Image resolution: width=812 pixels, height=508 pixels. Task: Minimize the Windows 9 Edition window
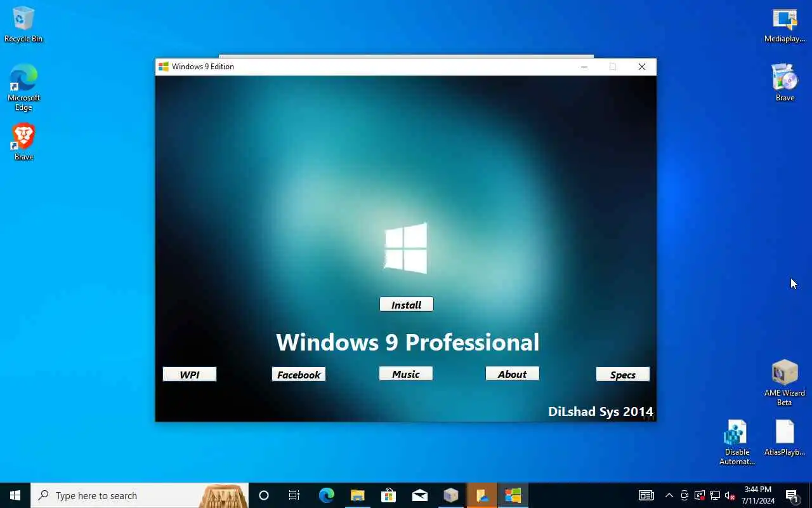point(584,67)
